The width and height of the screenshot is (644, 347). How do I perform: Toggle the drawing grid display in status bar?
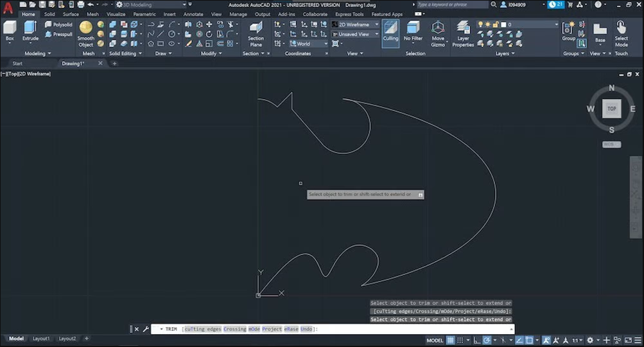(451, 340)
